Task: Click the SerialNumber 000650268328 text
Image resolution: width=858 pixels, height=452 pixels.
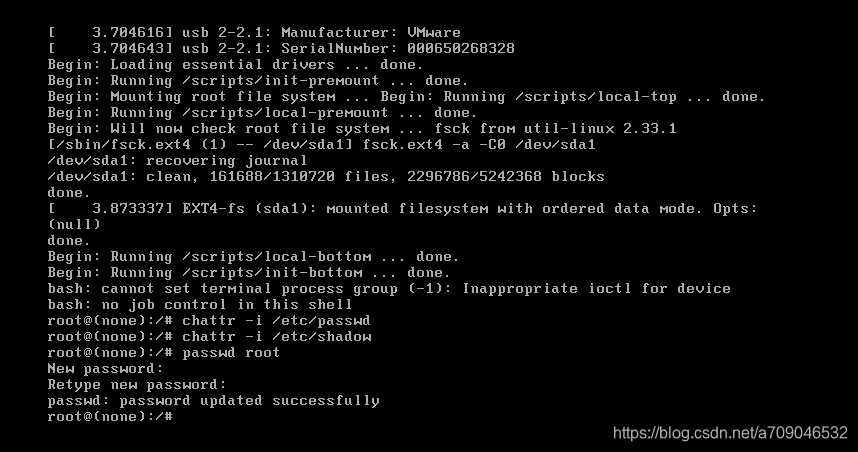Action: [x=398, y=49]
